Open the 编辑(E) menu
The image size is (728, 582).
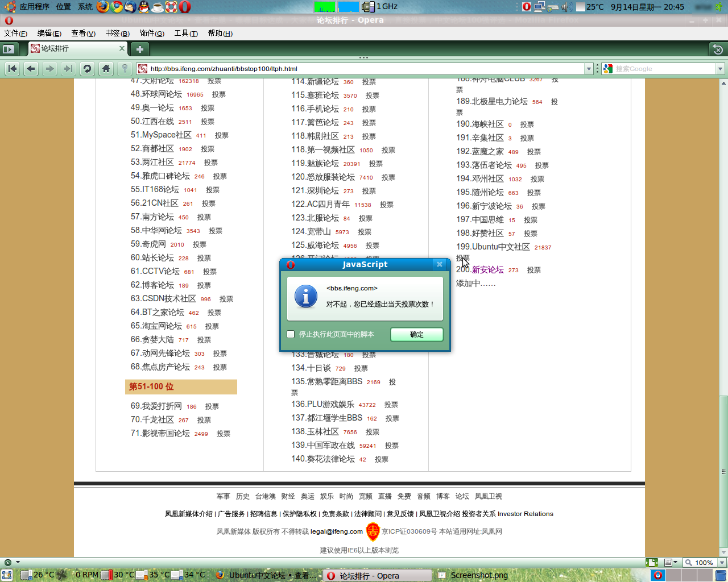[49, 34]
